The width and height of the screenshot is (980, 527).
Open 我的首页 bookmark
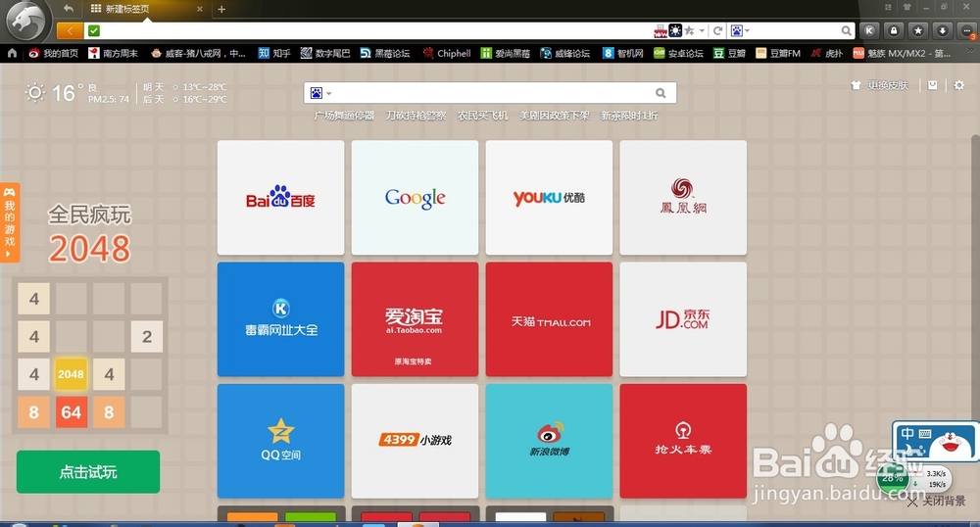[x=53, y=53]
